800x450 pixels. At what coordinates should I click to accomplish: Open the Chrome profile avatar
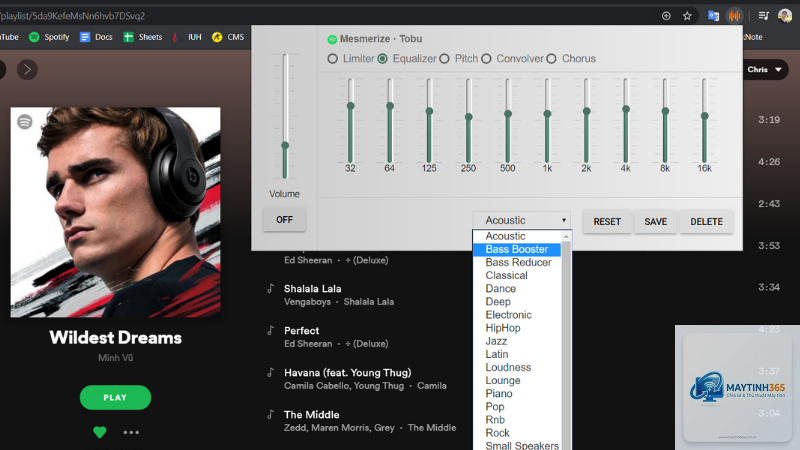[785, 16]
